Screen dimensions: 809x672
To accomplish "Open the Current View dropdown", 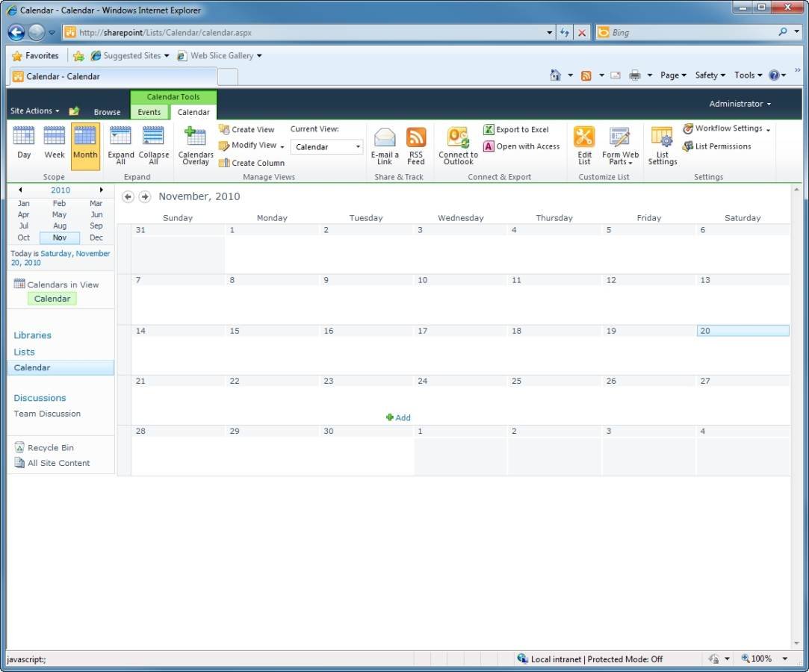I will click(x=327, y=147).
